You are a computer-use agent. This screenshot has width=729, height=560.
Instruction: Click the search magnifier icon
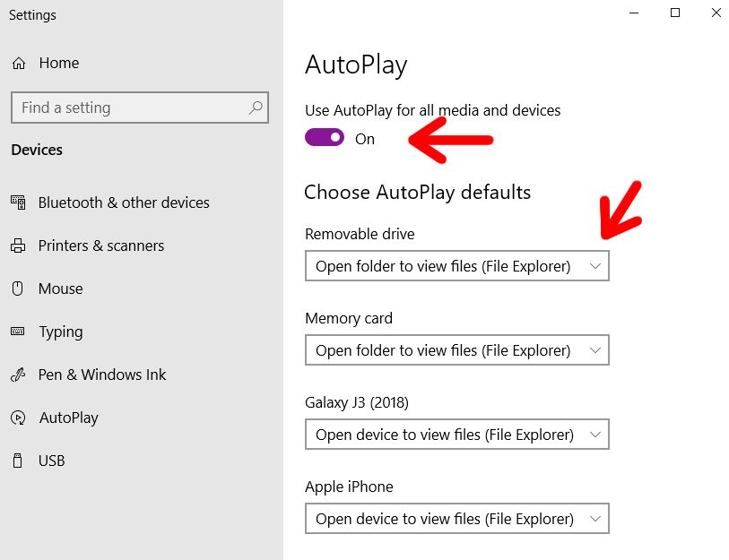click(256, 108)
